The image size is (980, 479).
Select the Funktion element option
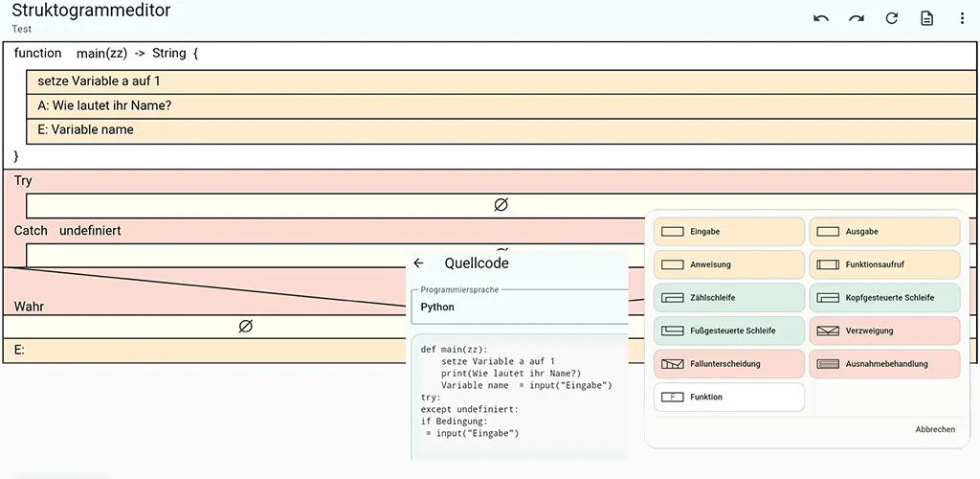tap(728, 397)
